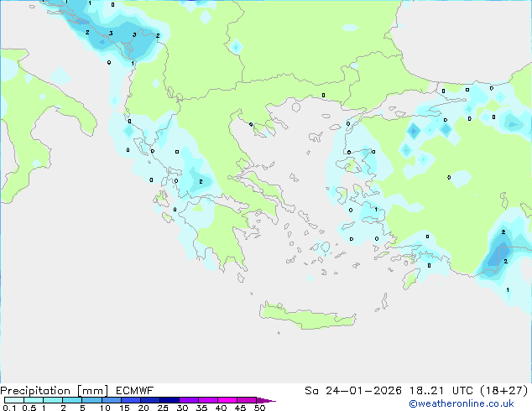Click the above-50 mm legend arrow tip
This screenshot has width=532, height=411.
tap(266, 400)
